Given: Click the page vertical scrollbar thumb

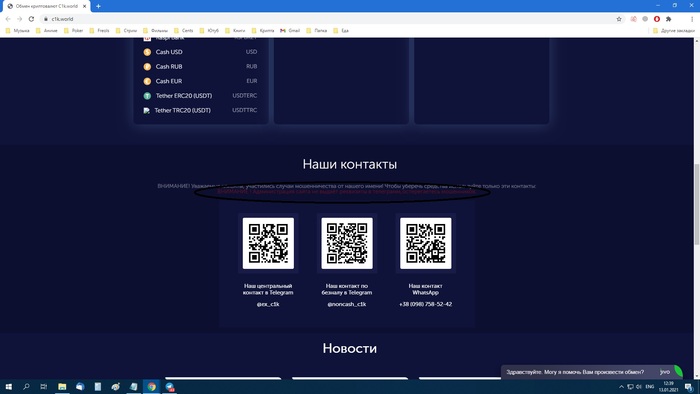Looking at the screenshot, I should point(696,204).
